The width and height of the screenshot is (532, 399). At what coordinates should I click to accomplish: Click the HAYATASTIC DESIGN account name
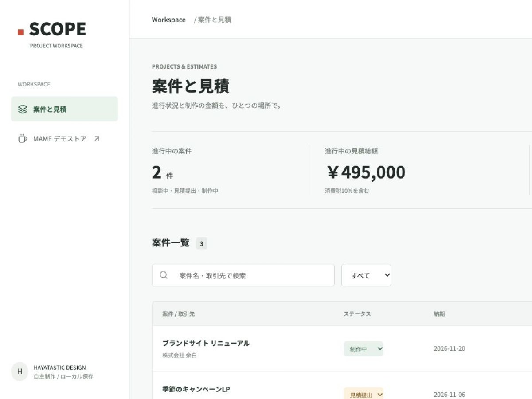click(59, 368)
